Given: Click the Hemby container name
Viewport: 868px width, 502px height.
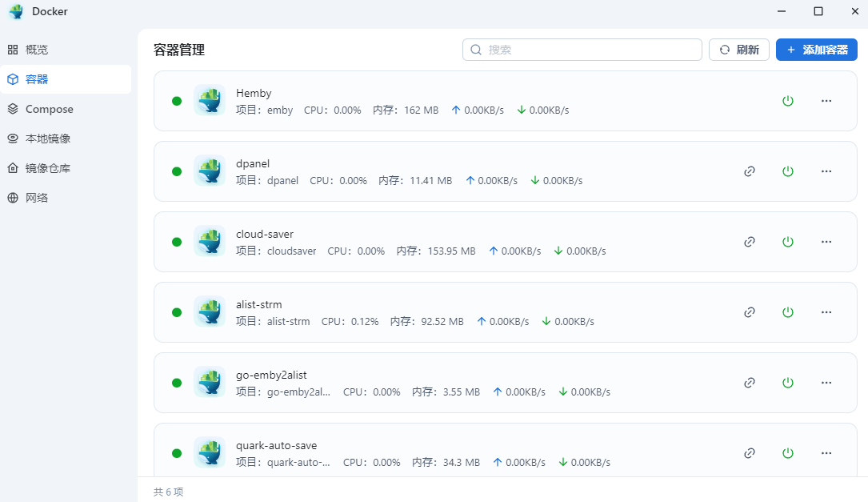Looking at the screenshot, I should tap(254, 93).
